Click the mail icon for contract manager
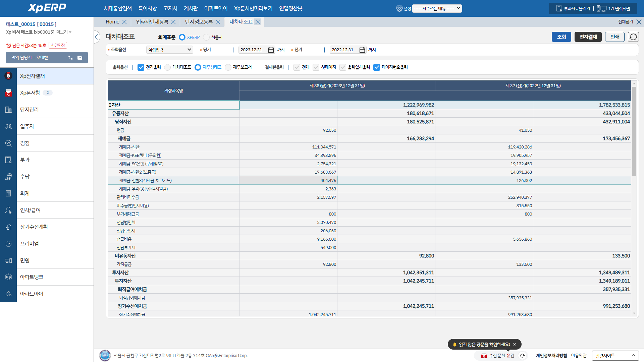644x362 pixels. click(x=80, y=58)
